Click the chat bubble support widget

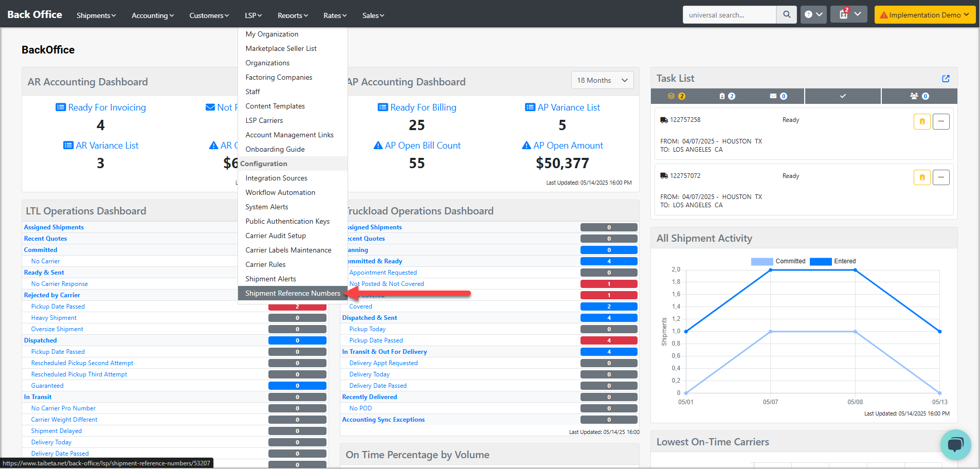[x=955, y=445]
